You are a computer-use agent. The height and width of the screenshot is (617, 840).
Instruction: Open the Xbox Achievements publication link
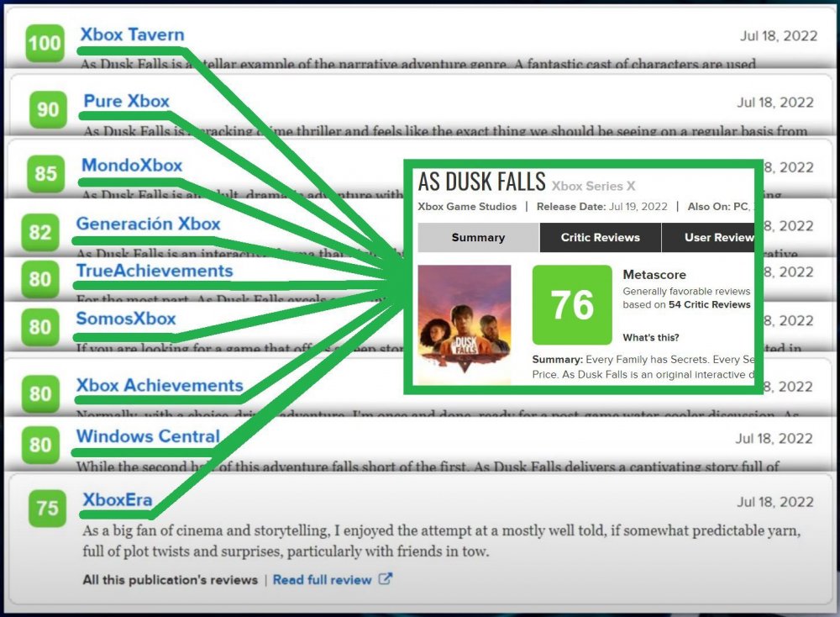(x=159, y=386)
